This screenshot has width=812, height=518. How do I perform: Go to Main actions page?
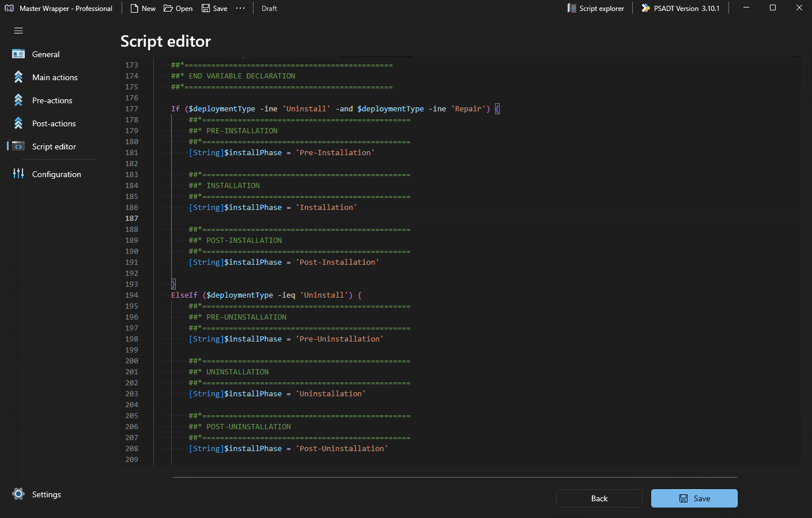click(51, 77)
